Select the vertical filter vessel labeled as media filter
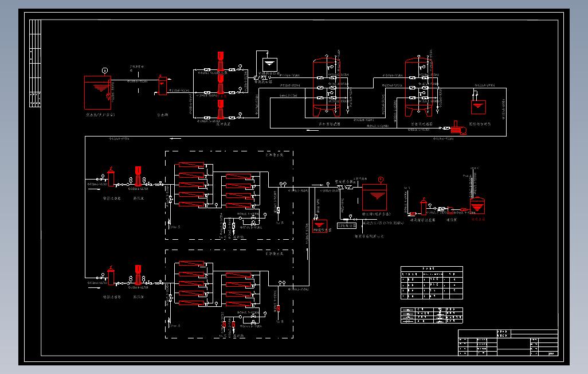 pyautogui.click(x=327, y=86)
